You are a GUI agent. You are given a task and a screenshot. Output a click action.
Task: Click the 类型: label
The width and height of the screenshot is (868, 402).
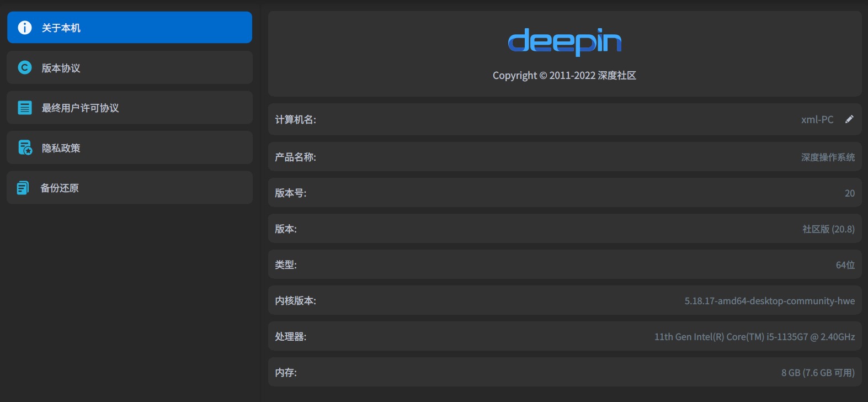(286, 265)
